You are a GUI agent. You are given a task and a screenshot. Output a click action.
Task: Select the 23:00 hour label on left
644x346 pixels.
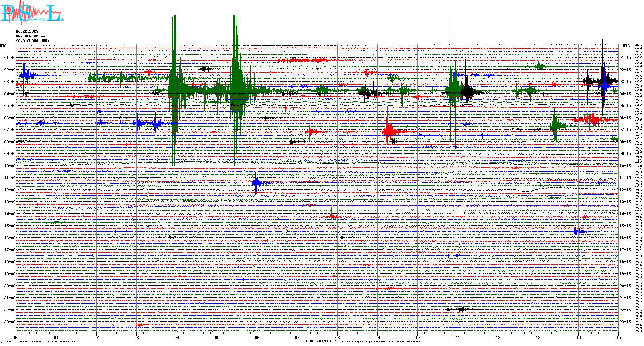point(10,322)
